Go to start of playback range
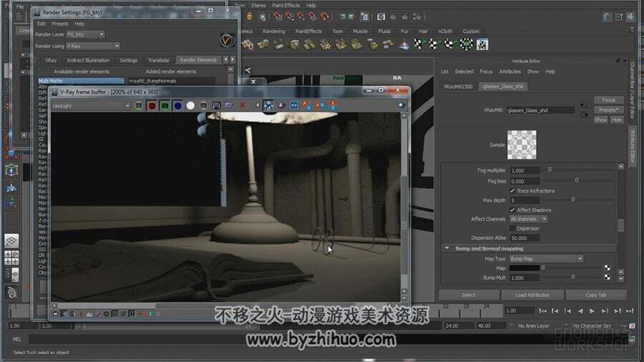Screen dimensions: 644x362 [542, 311]
